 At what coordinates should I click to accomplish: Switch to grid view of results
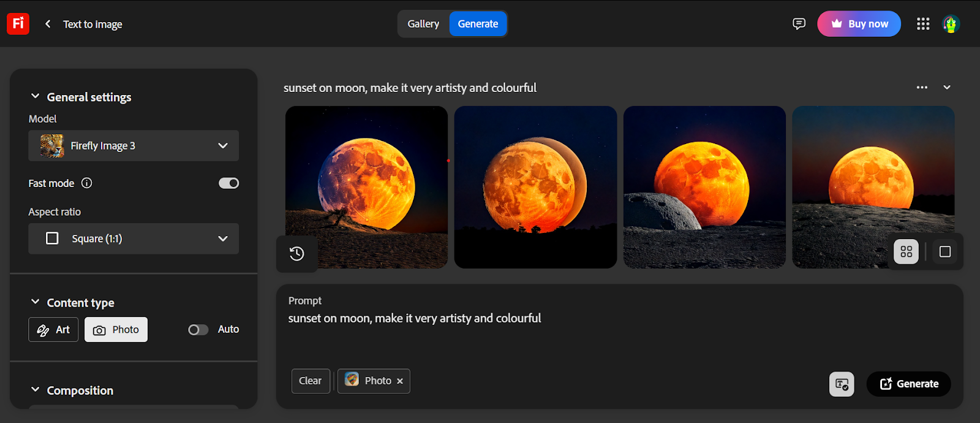[907, 251]
